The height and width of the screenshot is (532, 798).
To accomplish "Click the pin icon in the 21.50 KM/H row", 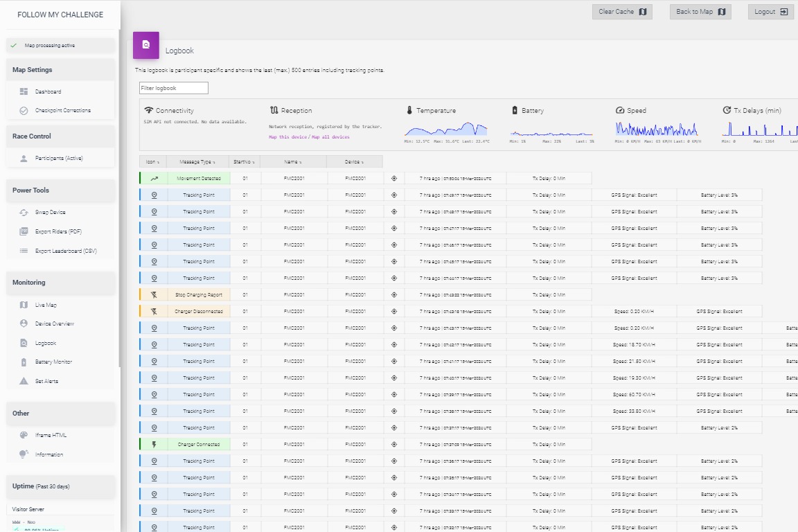I will coord(154,362).
